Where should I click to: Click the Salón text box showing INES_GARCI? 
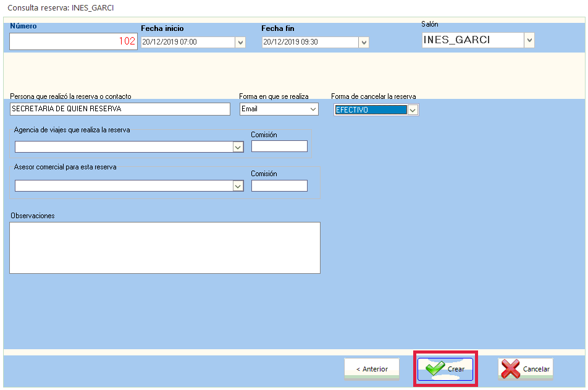click(472, 40)
